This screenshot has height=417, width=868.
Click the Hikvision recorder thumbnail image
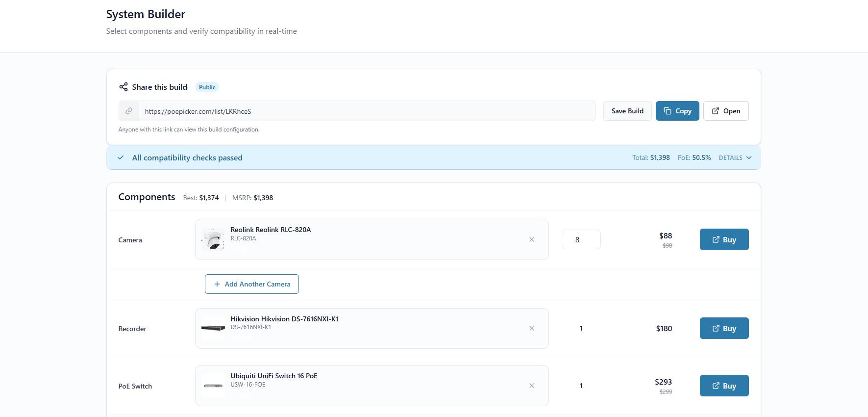pyautogui.click(x=213, y=328)
